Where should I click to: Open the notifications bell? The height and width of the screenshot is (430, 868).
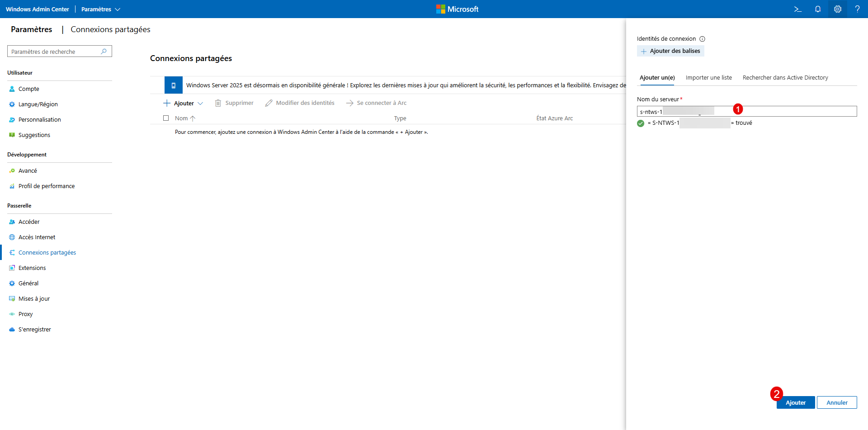817,9
